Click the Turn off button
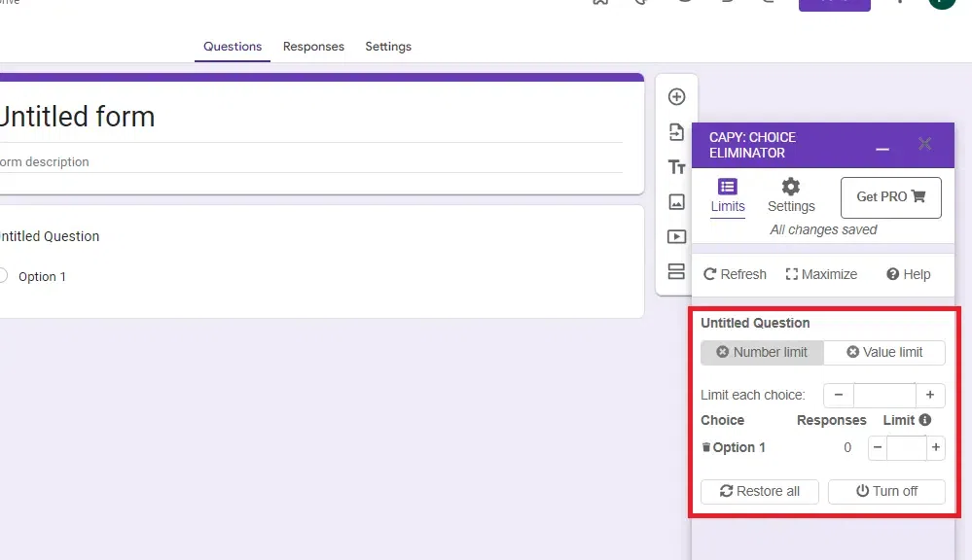 886,491
